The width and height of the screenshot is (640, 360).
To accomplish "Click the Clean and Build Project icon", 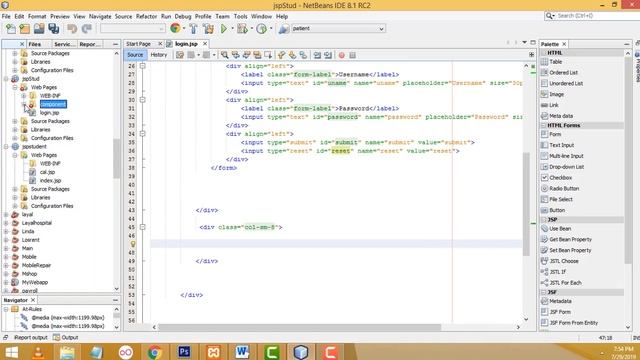I will (x=208, y=29).
